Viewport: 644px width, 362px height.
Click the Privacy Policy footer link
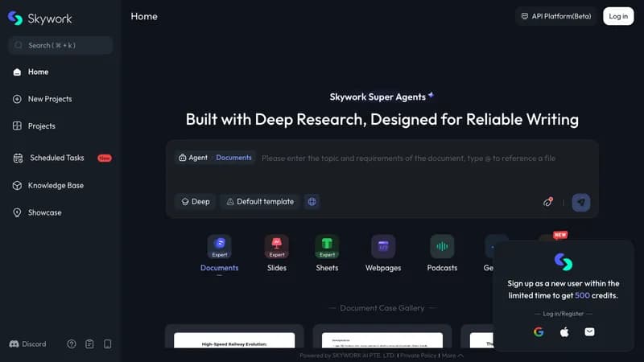(x=419, y=356)
